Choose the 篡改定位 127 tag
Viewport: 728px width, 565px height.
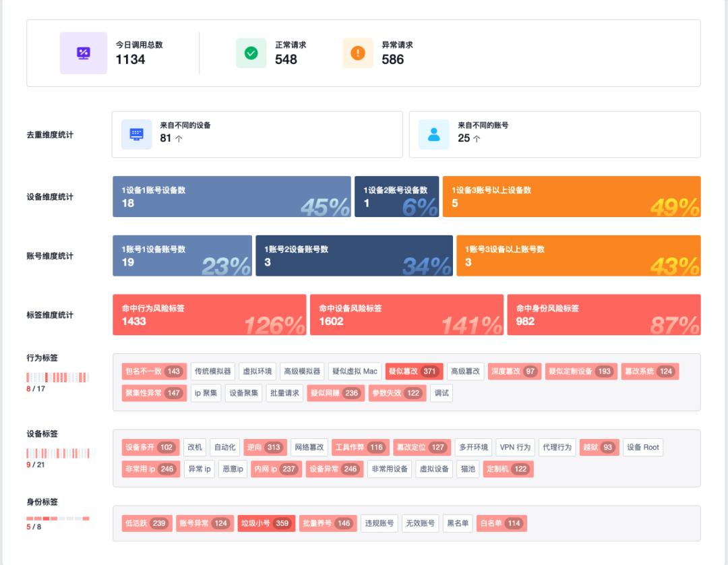pos(422,448)
